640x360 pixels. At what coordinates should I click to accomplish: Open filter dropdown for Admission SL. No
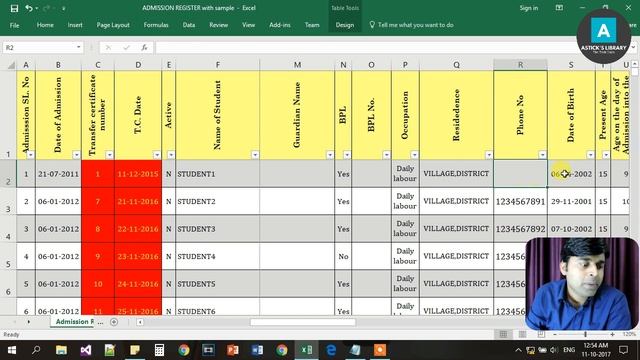(x=31, y=155)
